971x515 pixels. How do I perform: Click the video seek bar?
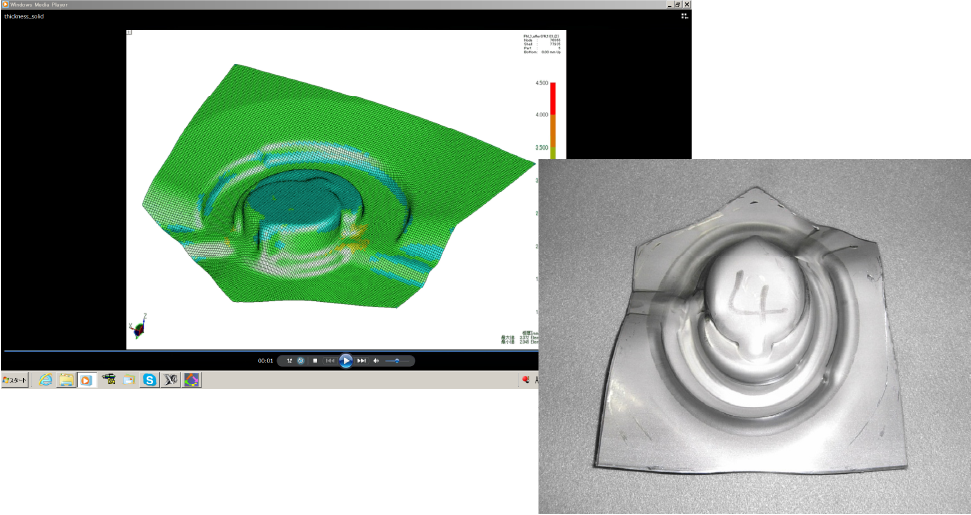(x=270, y=351)
